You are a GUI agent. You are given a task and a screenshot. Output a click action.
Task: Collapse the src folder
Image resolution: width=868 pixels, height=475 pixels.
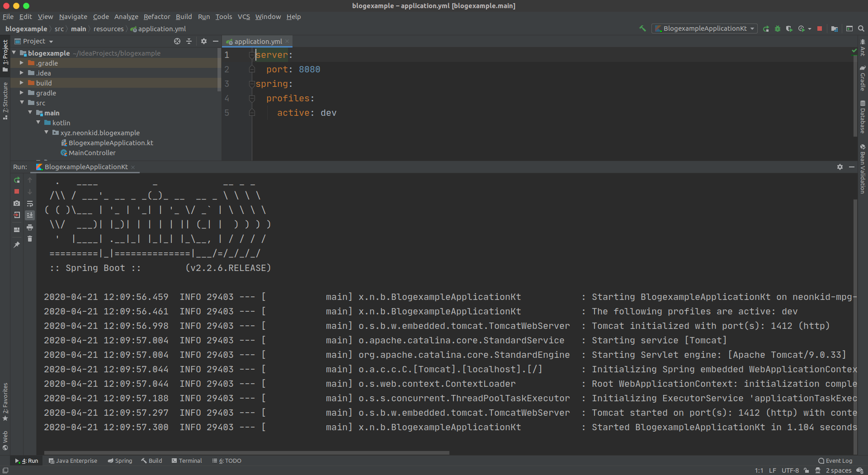click(x=22, y=103)
